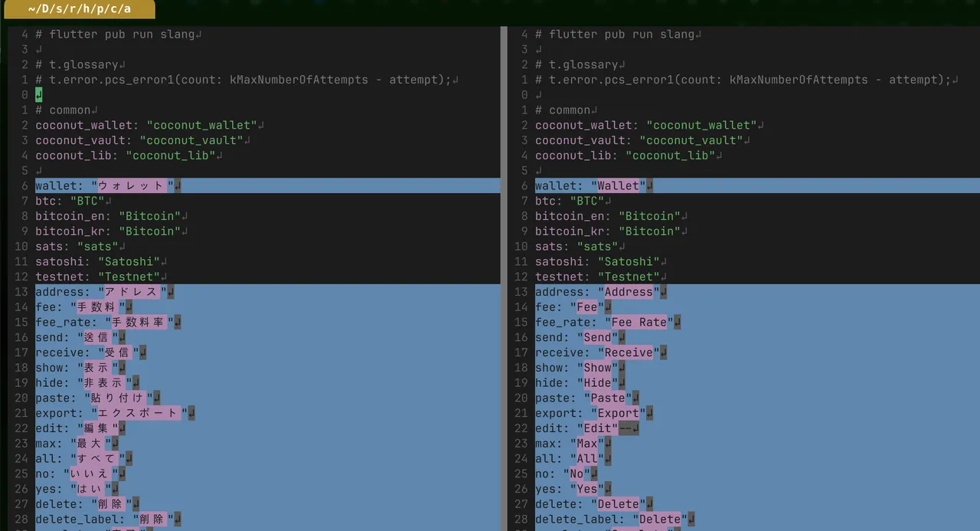Click the green cursor block in the left pane

(x=39, y=95)
